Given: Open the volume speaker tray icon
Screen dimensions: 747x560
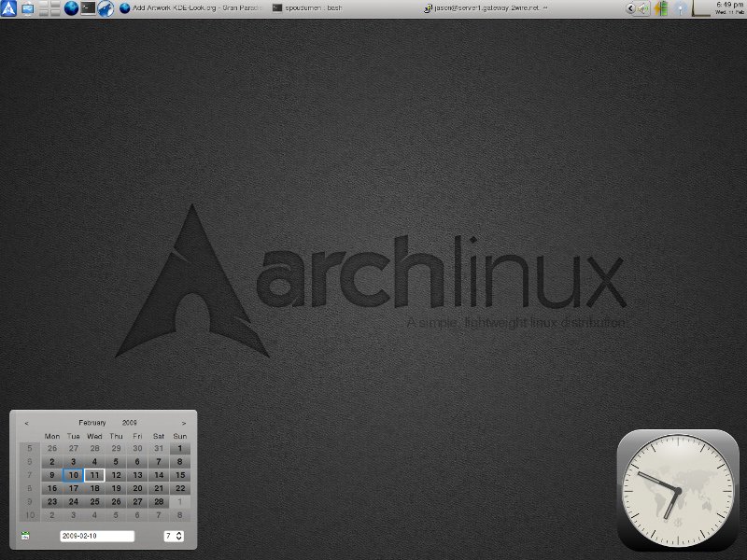Looking at the screenshot, I should pyautogui.click(x=643, y=8).
